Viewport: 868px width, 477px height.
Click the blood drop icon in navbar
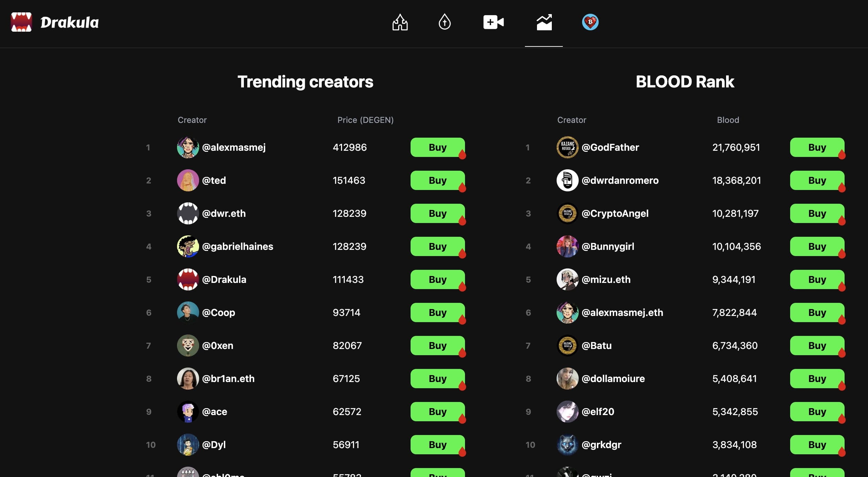pos(444,22)
